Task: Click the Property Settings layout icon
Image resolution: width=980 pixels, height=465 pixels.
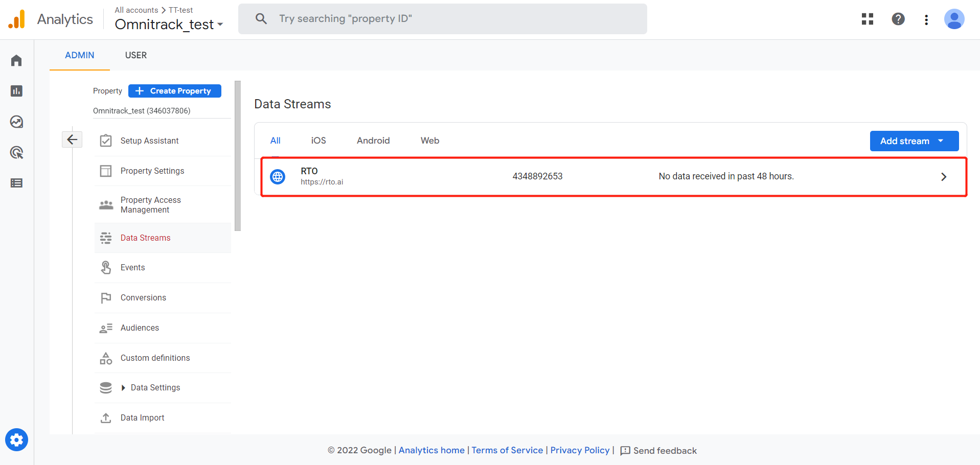Action: (106, 171)
